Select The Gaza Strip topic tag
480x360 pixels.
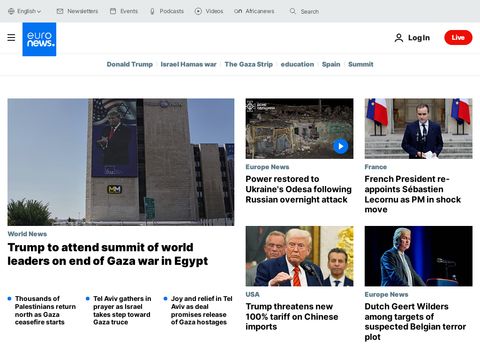249,64
